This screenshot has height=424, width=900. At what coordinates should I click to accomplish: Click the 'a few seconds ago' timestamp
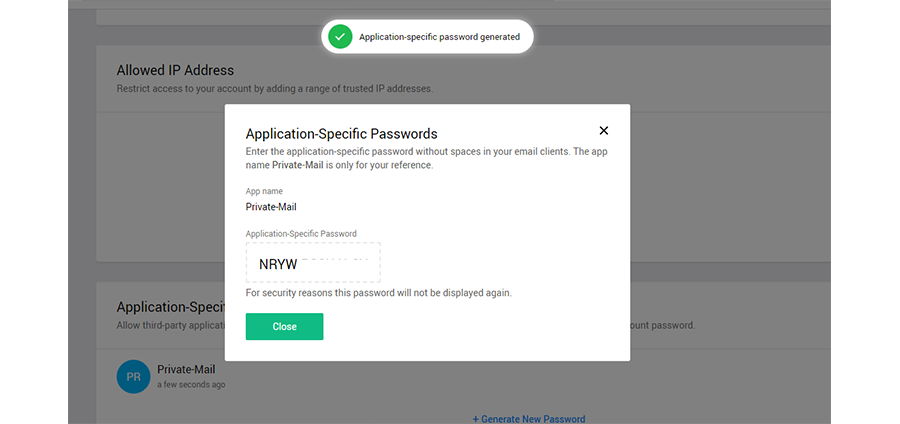click(191, 384)
